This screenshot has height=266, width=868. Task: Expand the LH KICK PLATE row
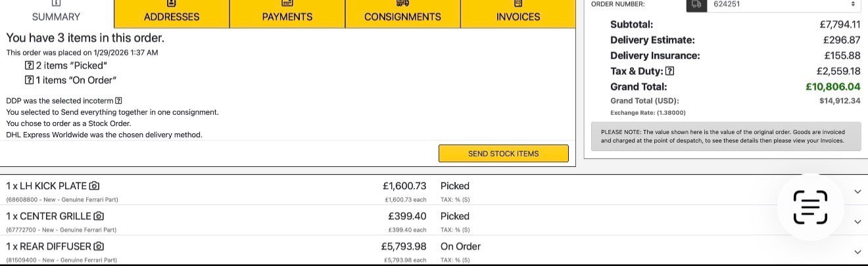click(x=857, y=191)
